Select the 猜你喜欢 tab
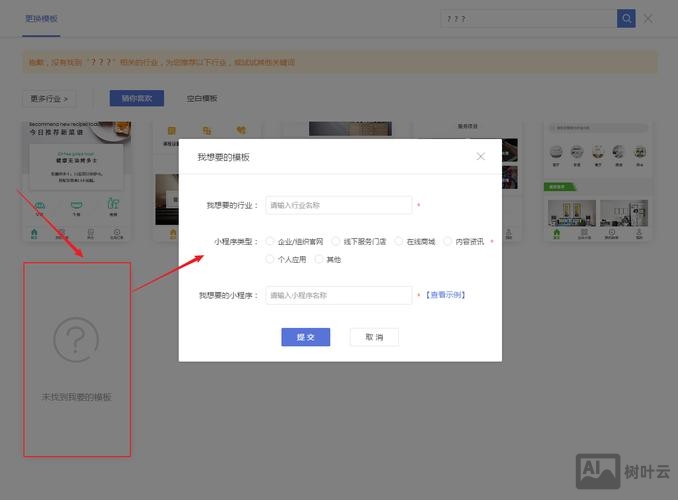Screen dimensions: 678x500 [x=137, y=98]
